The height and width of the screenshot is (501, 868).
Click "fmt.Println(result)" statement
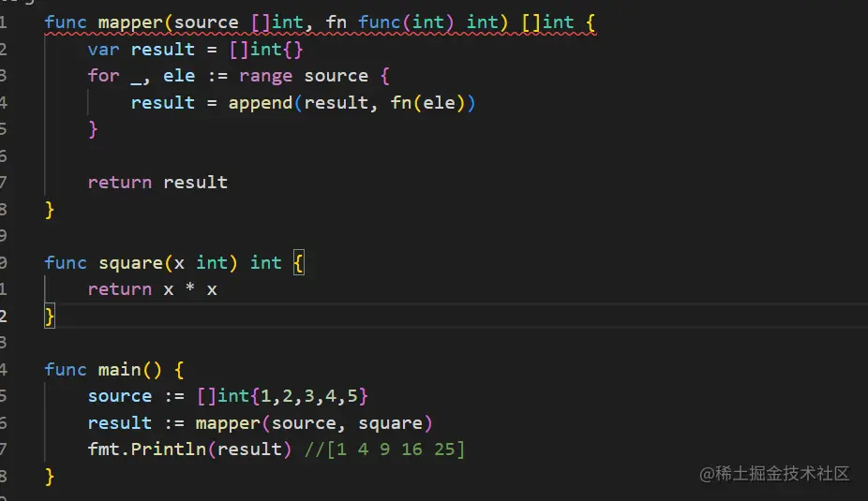pyautogui.click(x=189, y=449)
